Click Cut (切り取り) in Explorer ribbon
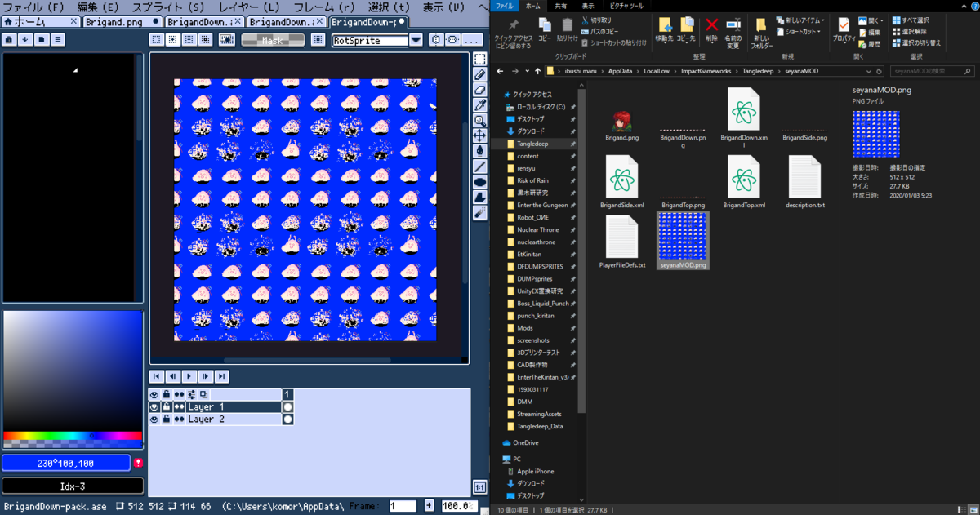 595,20
